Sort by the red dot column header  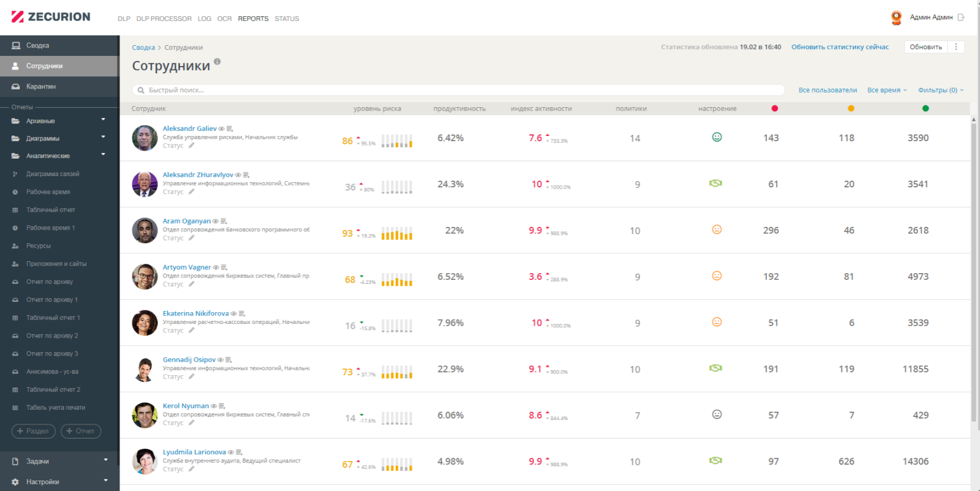[775, 108]
